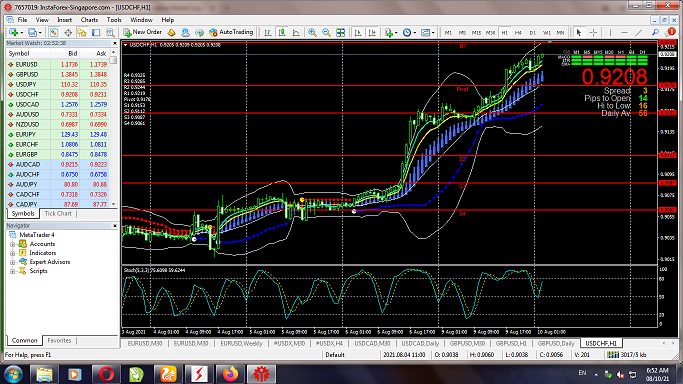Image resolution: width=683 pixels, height=384 pixels.
Task: Open the Profiles dropdown arrow
Action: [40, 33]
